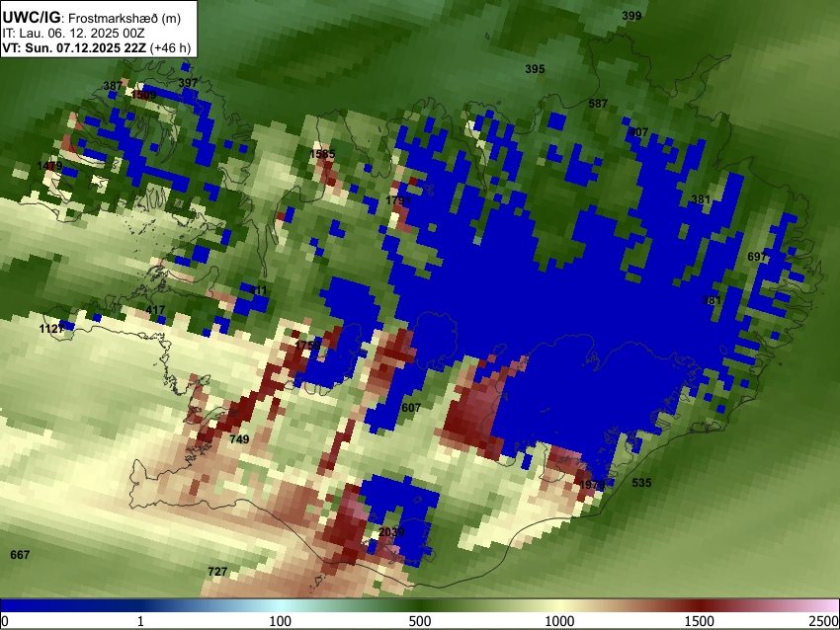Click the 'VT: Sun. 07.12.2025 22Z' valid time
The width and height of the screenshot is (840, 630).
[x=74, y=47]
